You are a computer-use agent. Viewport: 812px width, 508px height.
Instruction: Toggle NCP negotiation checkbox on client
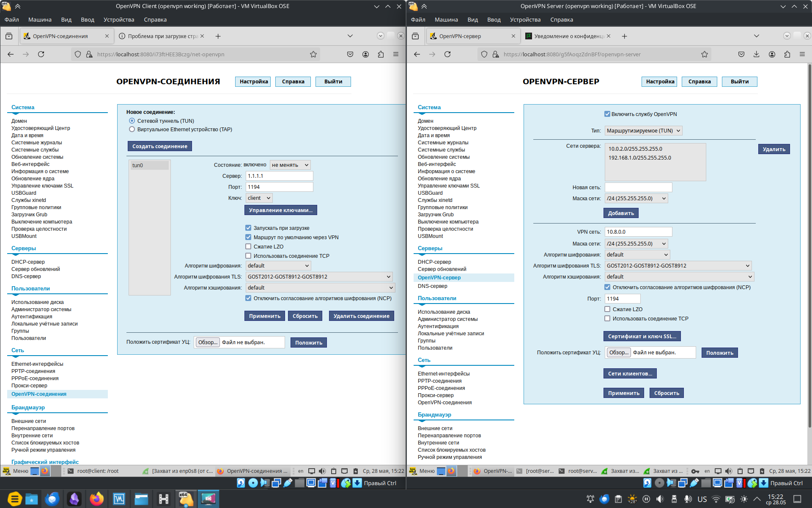pyautogui.click(x=248, y=298)
